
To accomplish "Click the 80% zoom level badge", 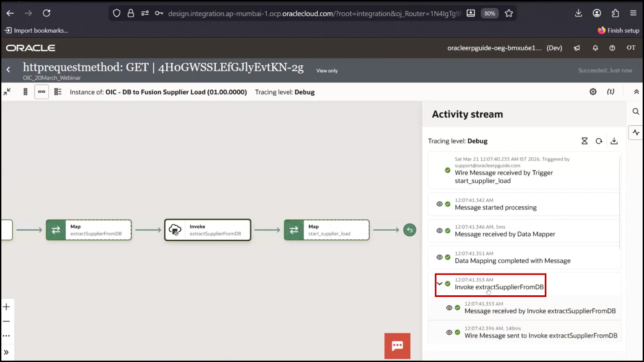I will pyautogui.click(x=490, y=13).
